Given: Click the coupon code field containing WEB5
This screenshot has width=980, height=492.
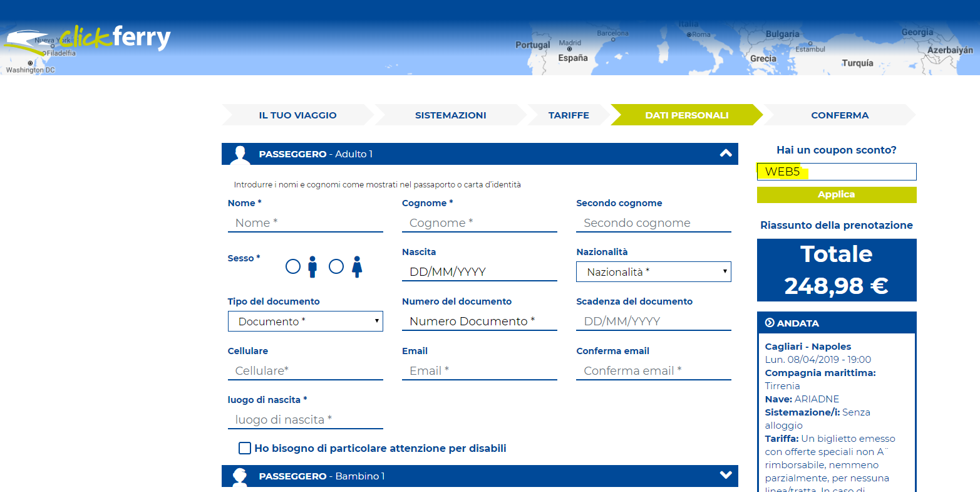Looking at the screenshot, I should (x=837, y=172).
